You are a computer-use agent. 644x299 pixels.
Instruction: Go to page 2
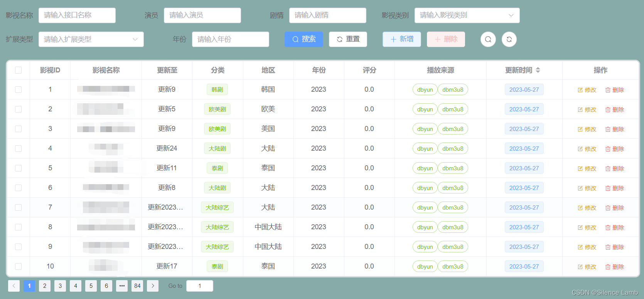[x=45, y=286]
